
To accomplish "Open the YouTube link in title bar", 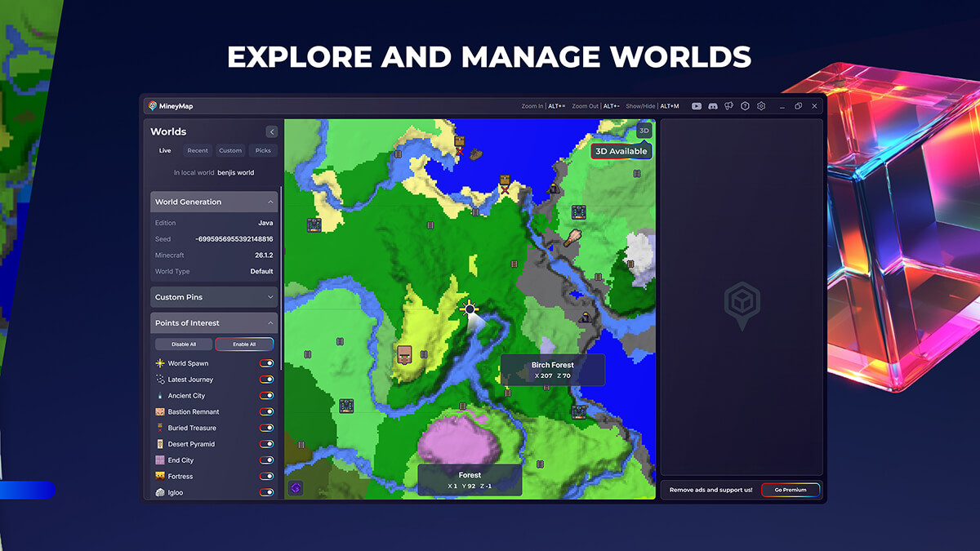I will pos(697,106).
